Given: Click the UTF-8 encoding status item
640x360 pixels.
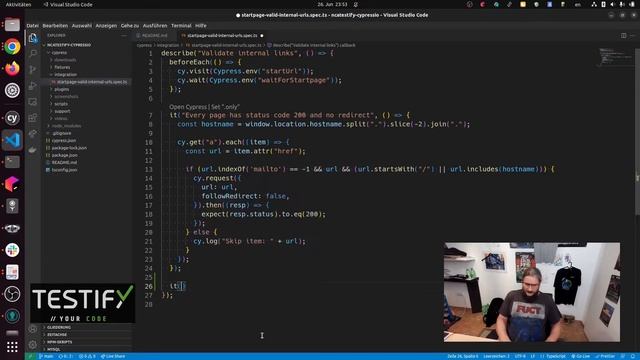Looking at the screenshot, I should pos(520,356).
